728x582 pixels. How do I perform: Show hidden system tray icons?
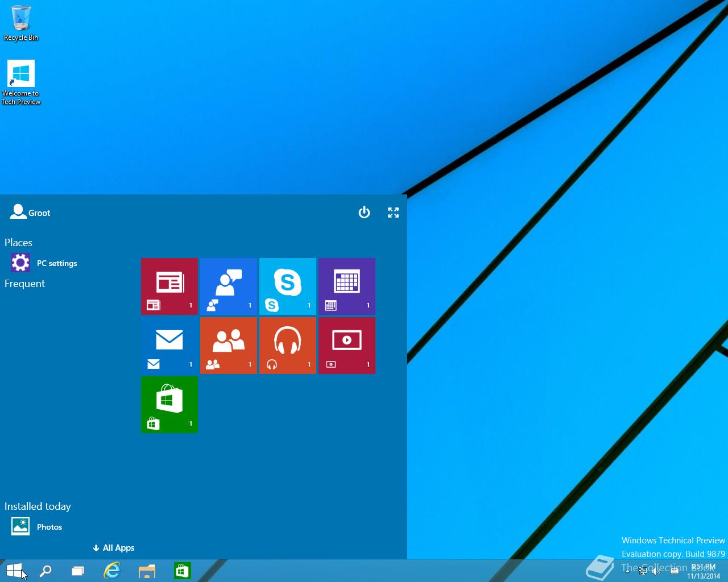pos(627,571)
